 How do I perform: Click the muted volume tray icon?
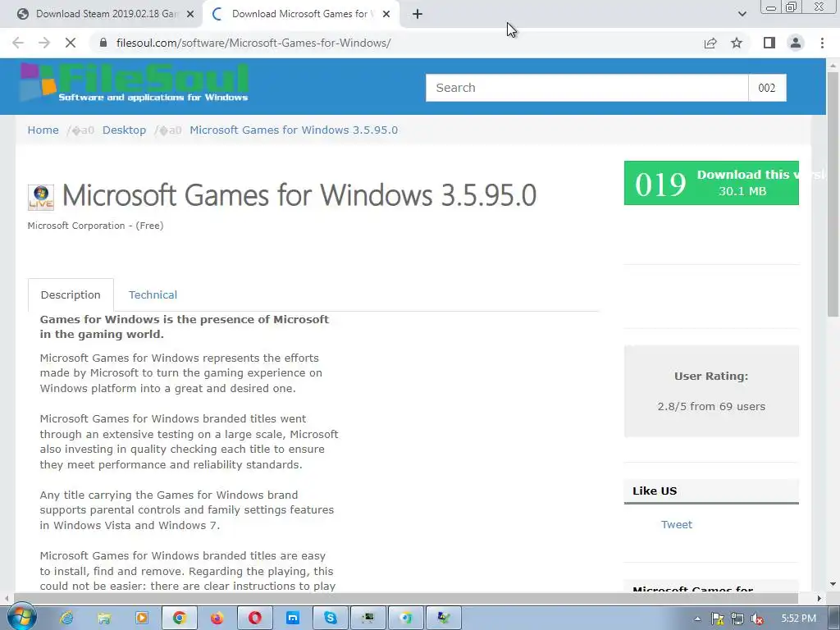[757, 619]
